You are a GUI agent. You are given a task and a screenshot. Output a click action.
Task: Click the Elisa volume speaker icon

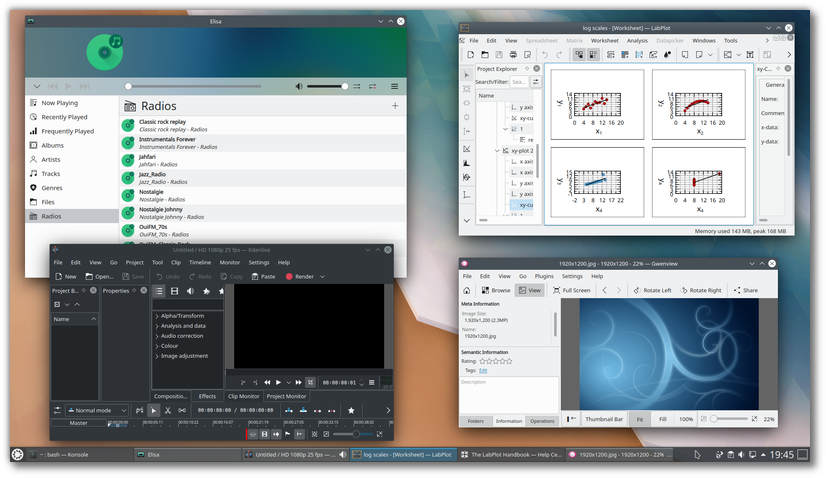point(298,87)
